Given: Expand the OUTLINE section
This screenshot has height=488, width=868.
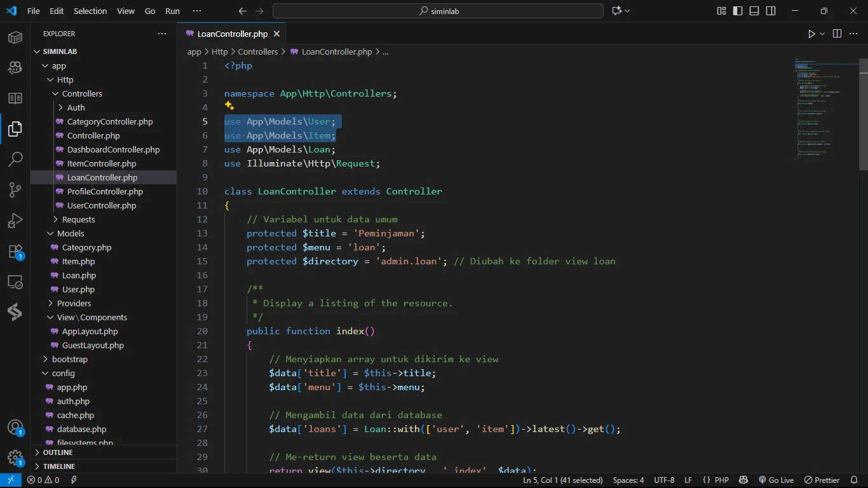Looking at the screenshot, I should coord(58,452).
